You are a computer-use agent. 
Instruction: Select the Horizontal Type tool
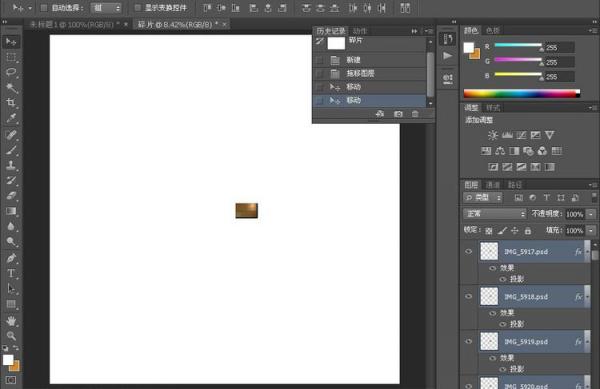tap(11, 273)
